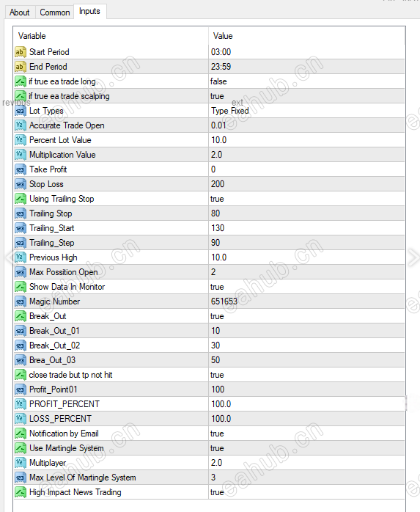Viewport: 420px width, 512px height.
Task: Click the double icon beside Multiplication Value
Action: (x=21, y=155)
